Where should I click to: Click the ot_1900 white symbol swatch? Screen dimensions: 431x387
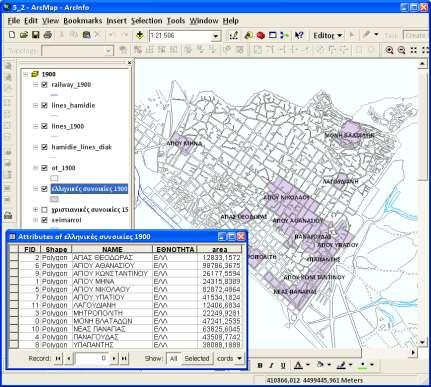coord(54,178)
